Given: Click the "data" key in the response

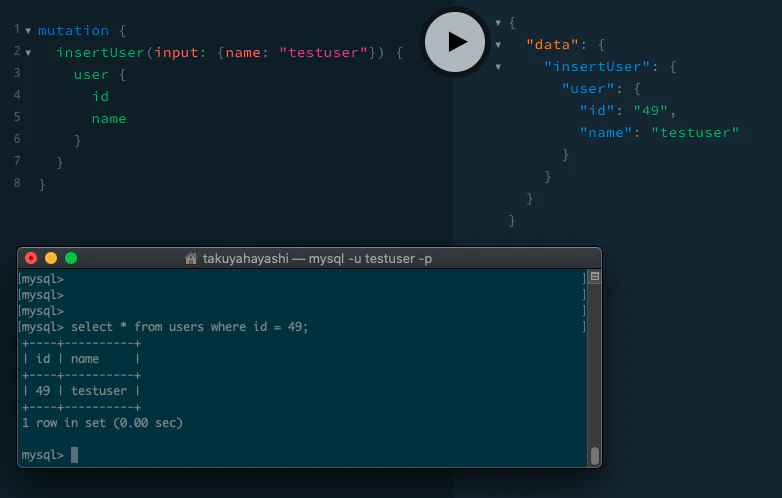Looking at the screenshot, I should coord(552,45).
